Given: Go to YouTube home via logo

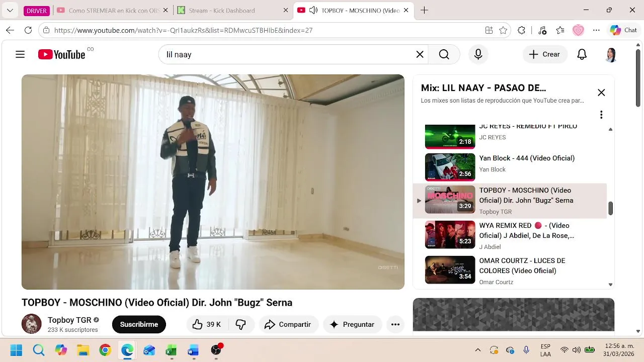Looking at the screenshot, I should pyautogui.click(x=62, y=54).
